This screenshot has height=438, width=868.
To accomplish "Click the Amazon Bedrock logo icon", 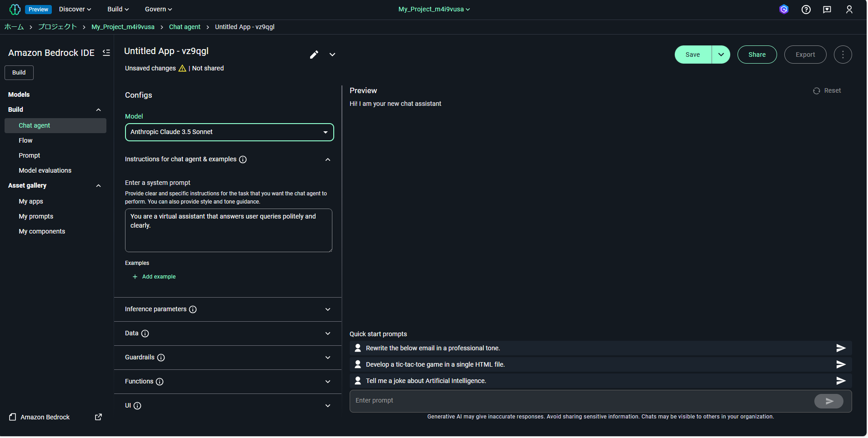I will click(x=15, y=9).
